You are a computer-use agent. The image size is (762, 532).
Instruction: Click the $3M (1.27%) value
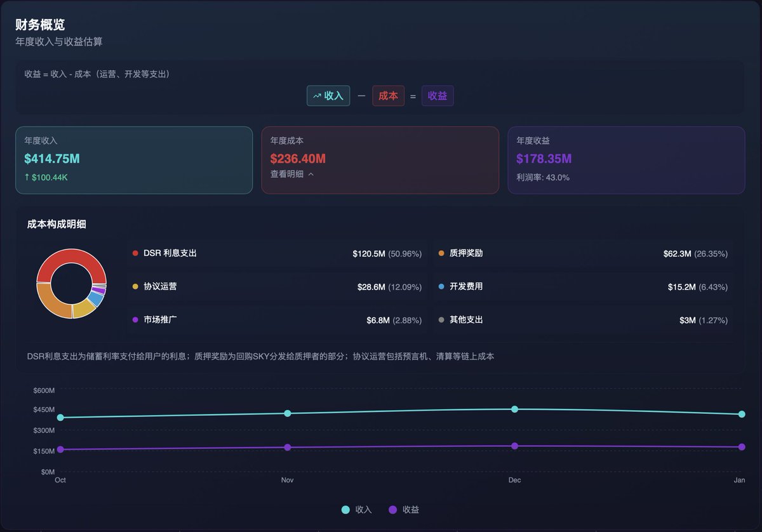click(x=704, y=320)
